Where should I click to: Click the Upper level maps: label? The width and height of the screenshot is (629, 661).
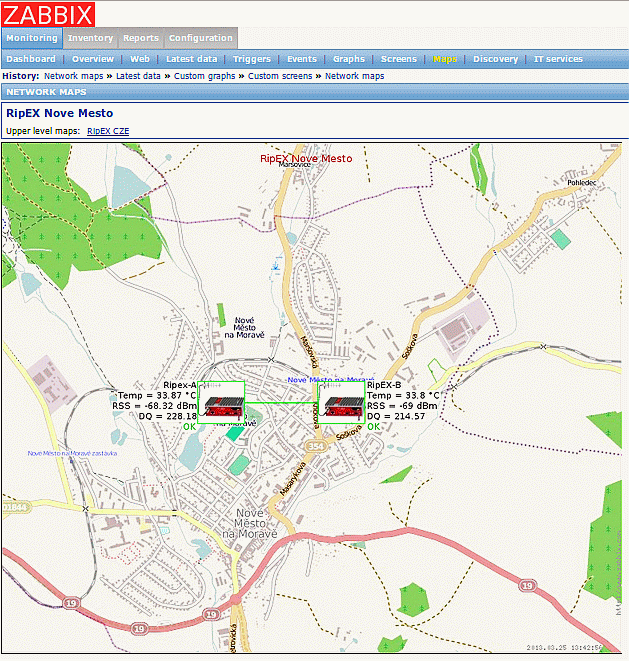point(43,131)
